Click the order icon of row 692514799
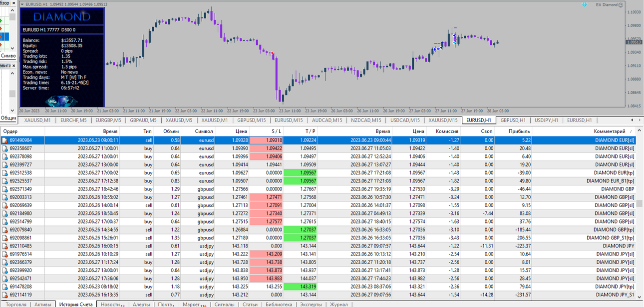 (x=5, y=221)
